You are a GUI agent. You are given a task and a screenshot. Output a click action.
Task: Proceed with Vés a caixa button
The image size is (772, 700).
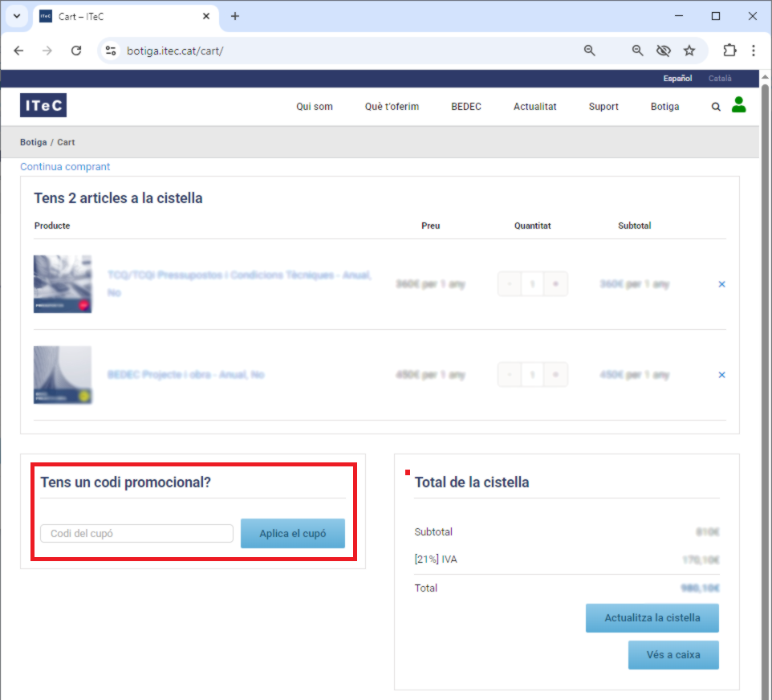673,655
